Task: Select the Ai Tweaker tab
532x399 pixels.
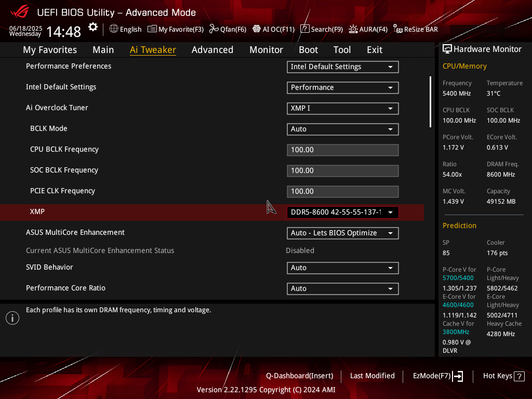Action: [x=153, y=50]
